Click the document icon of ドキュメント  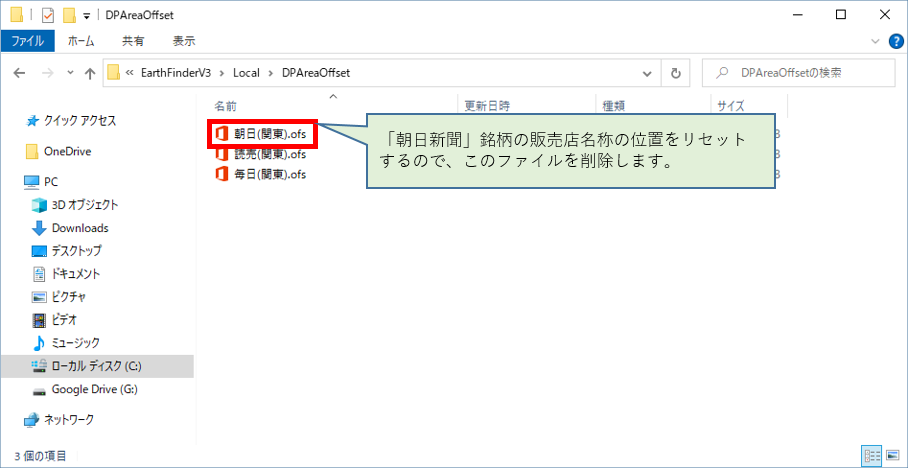[x=39, y=274]
